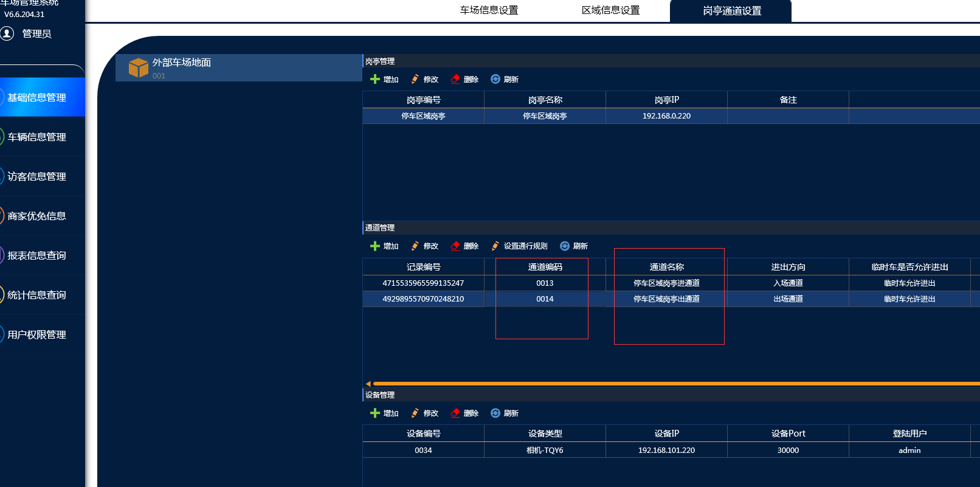Sort by the 岗亭名称 column header
Screen dimensions: 980x487
[545, 100]
